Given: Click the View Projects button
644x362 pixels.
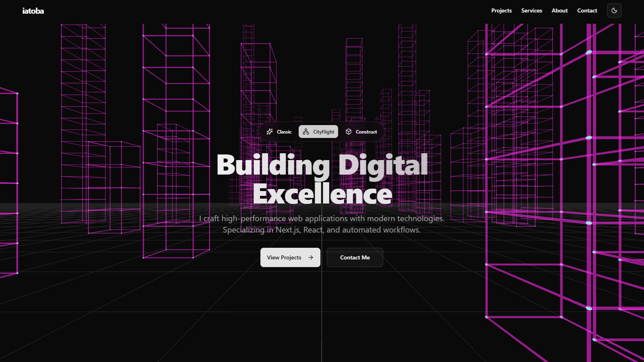Looking at the screenshot, I should tap(290, 257).
